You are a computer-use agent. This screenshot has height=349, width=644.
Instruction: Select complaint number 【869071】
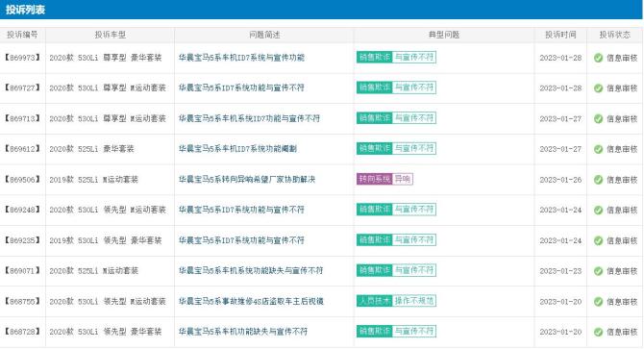(22, 270)
